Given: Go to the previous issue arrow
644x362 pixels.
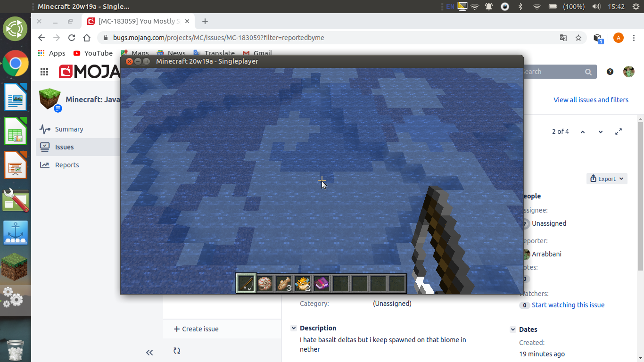Looking at the screenshot, I should tap(583, 132).
